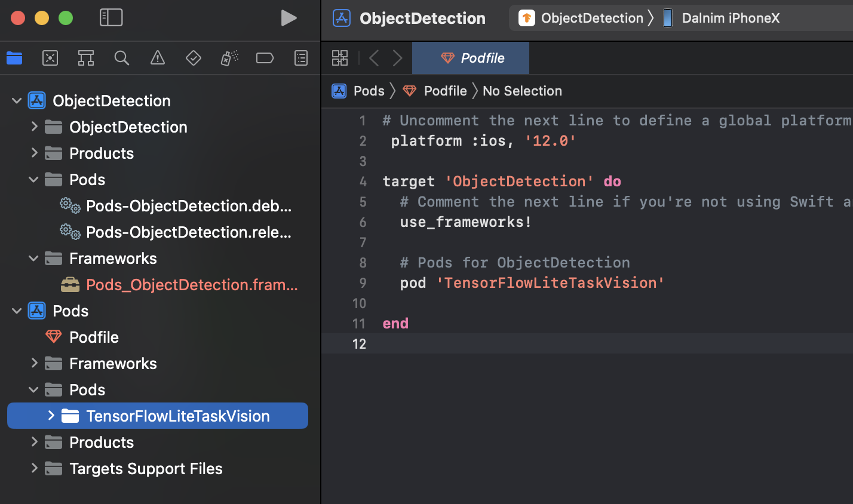Collapse the ObjectDetection project root
The width and height of the screenshot is (853, 504).
coord(17,100)
